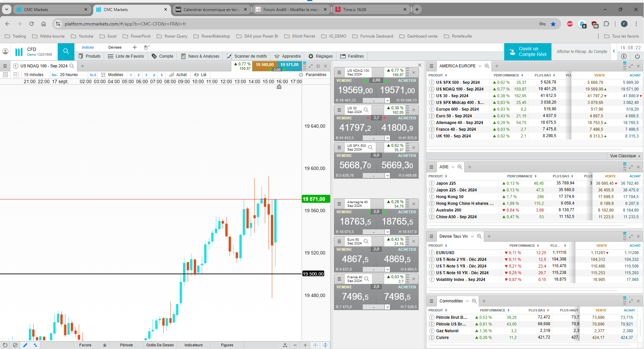Viewport: 644px width, 349px height.
Task: Zoom out the chart with minus icon
Action: [295, 345]
